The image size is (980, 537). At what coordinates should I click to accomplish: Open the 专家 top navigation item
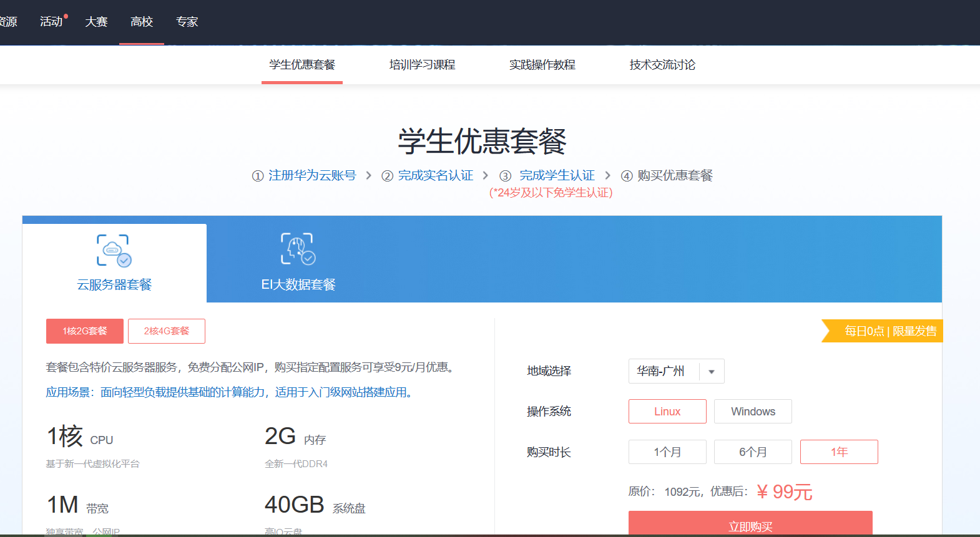[x=187, y=22]
